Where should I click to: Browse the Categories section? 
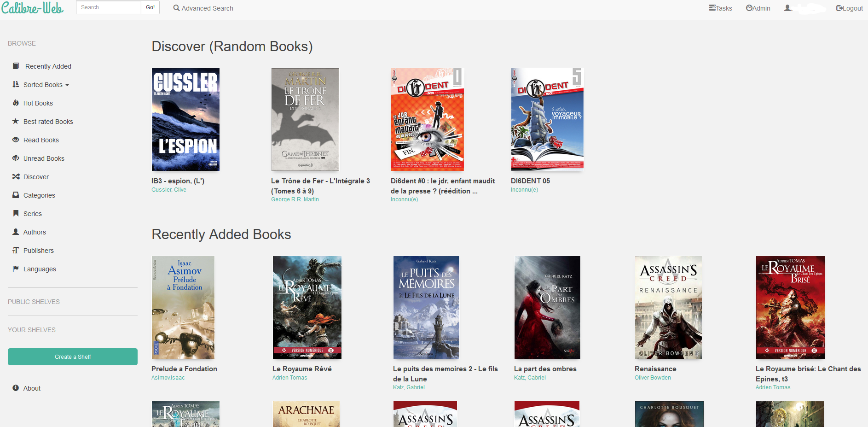coord(39,195)
